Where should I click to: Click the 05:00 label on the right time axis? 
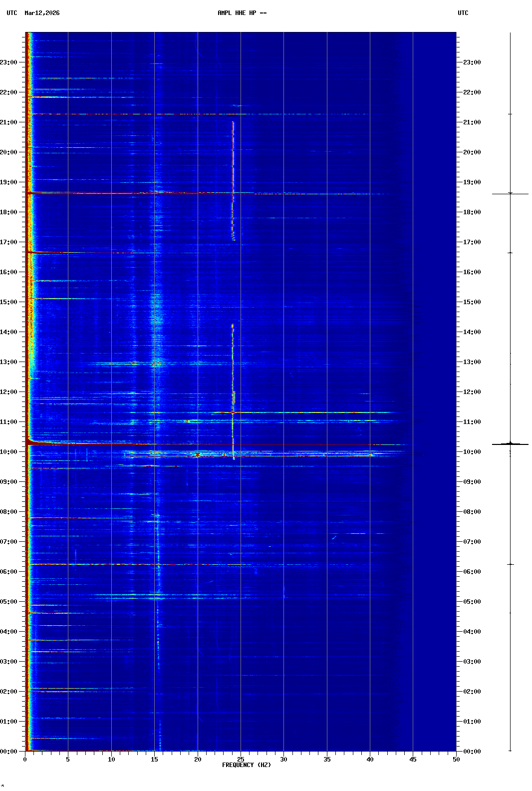click(x=472, y=602)
